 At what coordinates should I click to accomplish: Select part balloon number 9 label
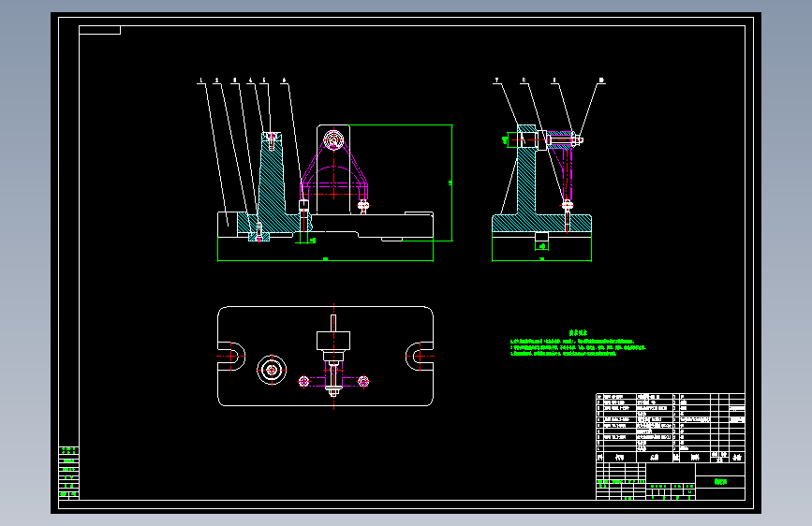tap(554, 80)
